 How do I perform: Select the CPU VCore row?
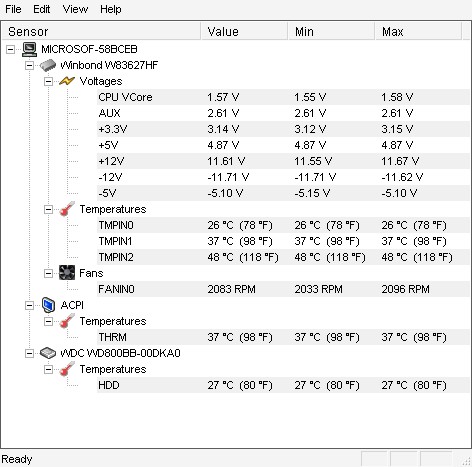(x=283, y=97)
